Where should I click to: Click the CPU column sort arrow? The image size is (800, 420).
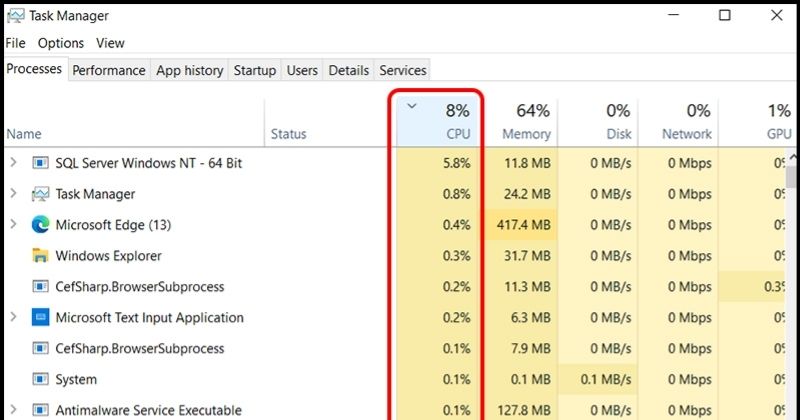(x=412, y=106)
